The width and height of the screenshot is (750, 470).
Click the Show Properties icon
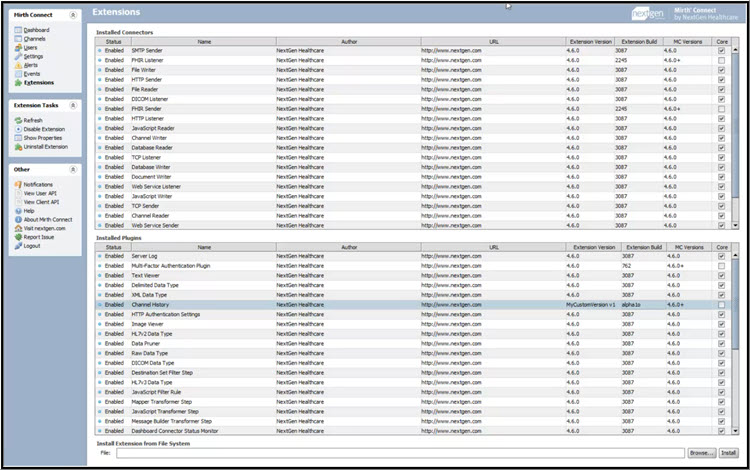click(18, 138)
